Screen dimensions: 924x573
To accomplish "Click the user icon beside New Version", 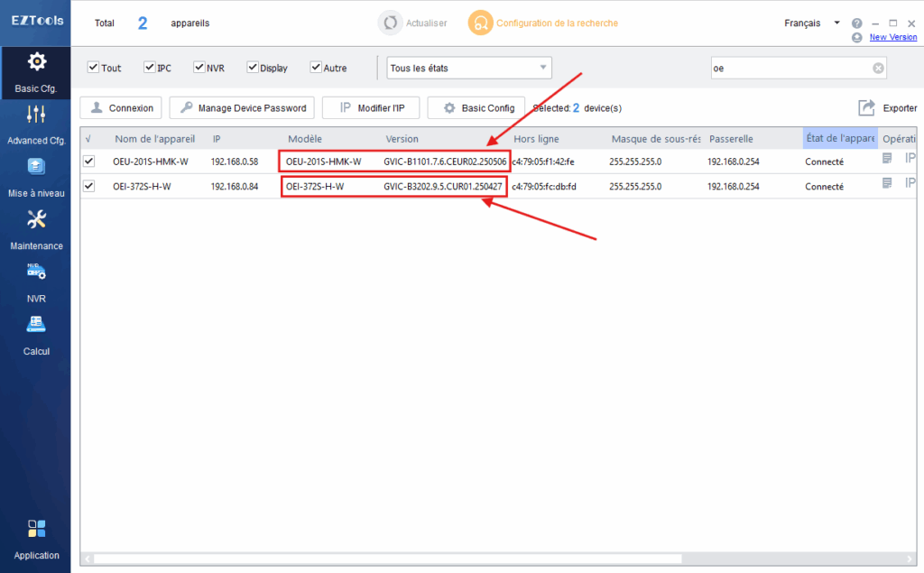I will tap(857, 37).
